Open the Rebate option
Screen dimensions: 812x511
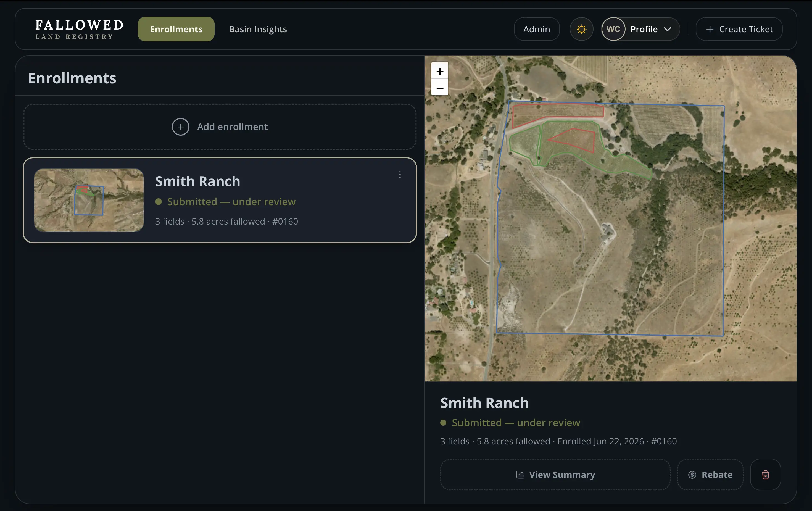click(x=710, y=475)
